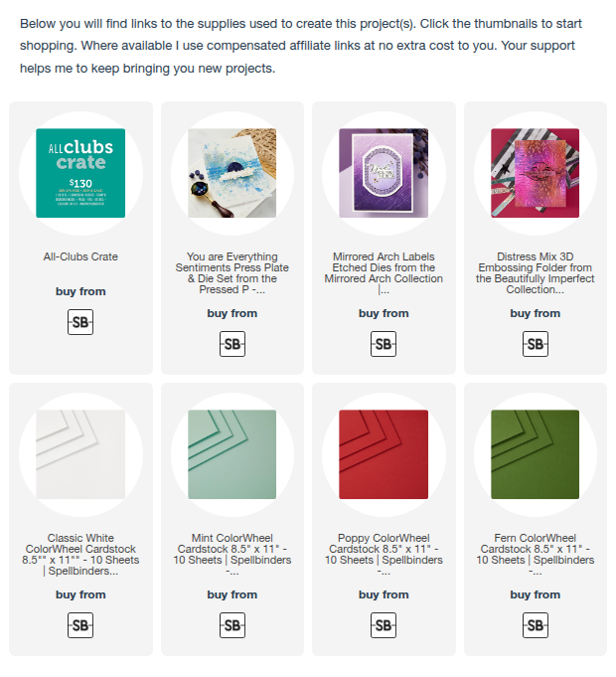Open the All-Clubs Crate title link

tap(80, 257)
